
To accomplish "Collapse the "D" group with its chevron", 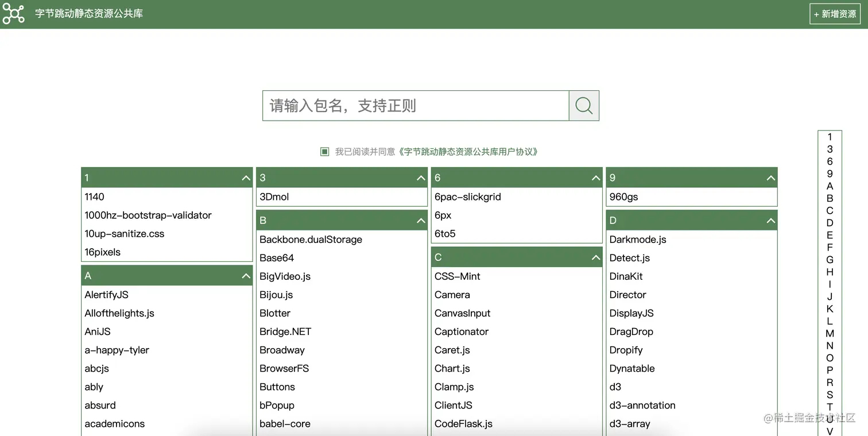I will (771, 221).
